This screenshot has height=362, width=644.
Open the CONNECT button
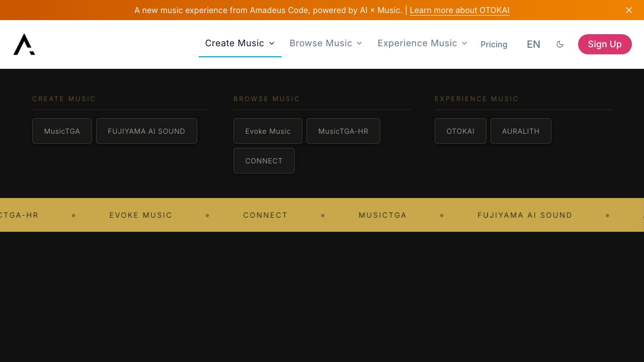point(264,160)
